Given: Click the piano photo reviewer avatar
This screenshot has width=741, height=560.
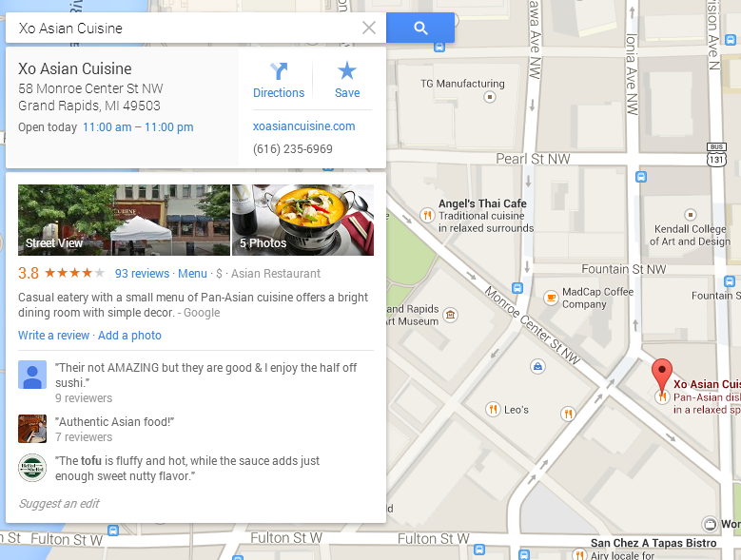Looking at the screenshot, I should pos(32,429).
